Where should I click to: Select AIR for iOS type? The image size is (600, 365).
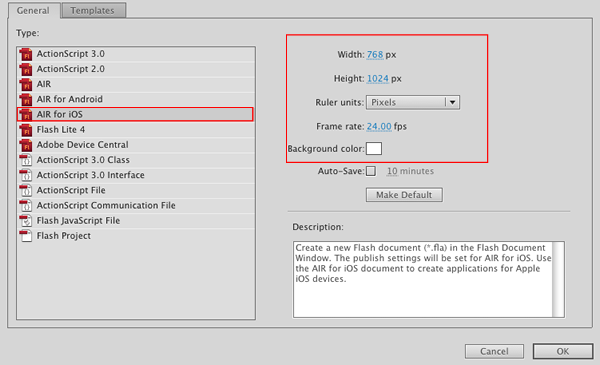(x=135, y=114)
